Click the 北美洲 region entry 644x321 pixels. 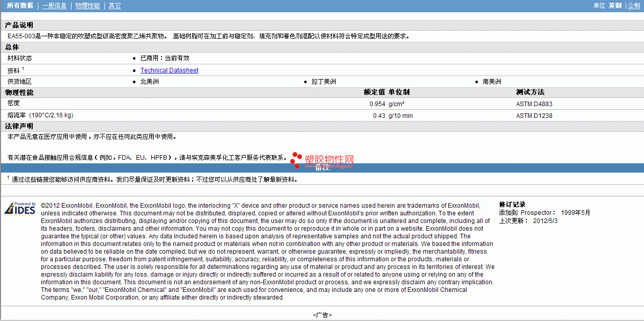(150, 82)
